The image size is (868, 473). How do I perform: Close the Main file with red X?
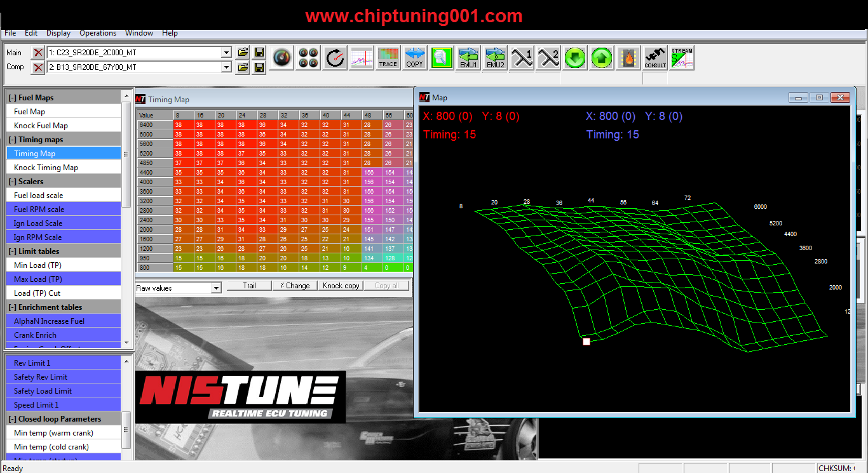38,53
